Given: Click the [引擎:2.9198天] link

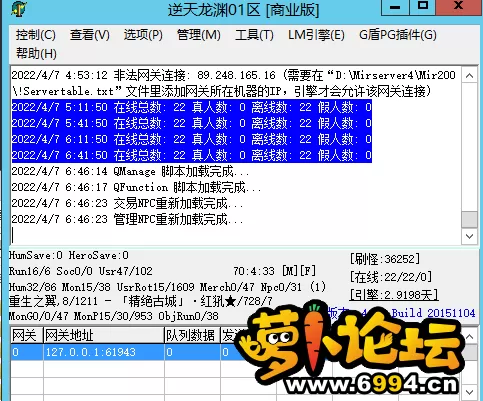Looking at the screenshot, I should 394,294.
